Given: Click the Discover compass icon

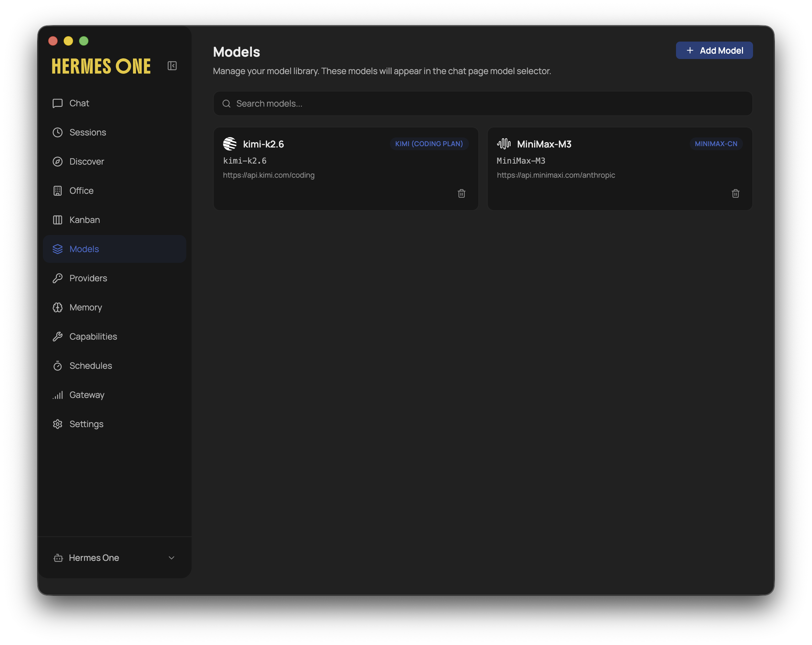Looking at the screenshot, I should click(58, 161).
